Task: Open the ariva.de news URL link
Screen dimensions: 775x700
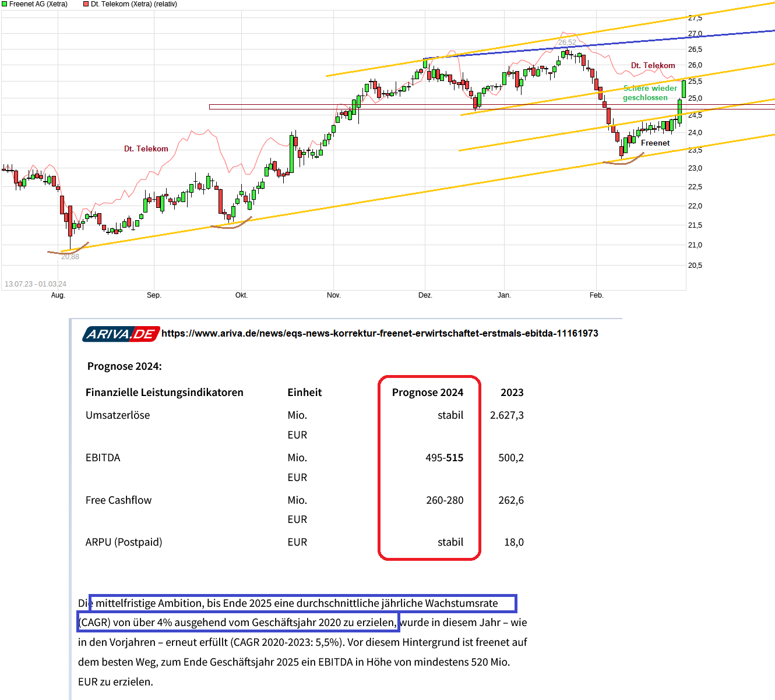Action: (380, 334)
